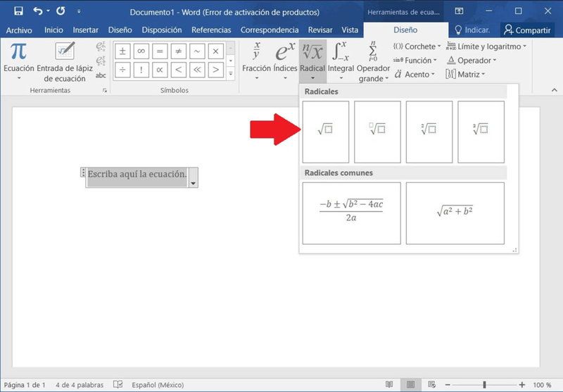Image resolution: width=563 pixels, height=392 pixels.
Task: Toggle the abc normal text option
Action: click(101, 75)
